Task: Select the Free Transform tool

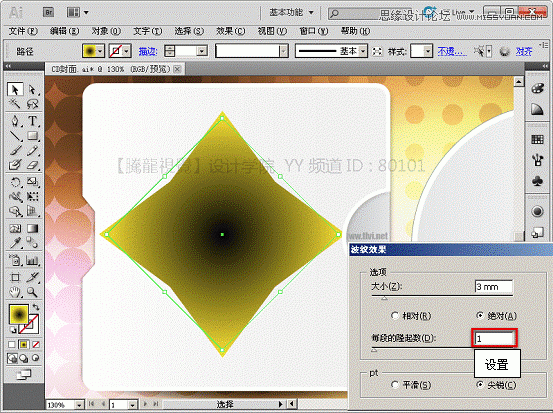Action: click(32, 196)
